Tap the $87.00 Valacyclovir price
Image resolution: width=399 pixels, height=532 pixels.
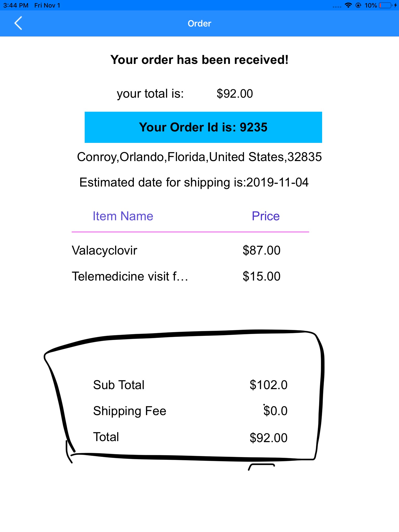click(261, 250)
